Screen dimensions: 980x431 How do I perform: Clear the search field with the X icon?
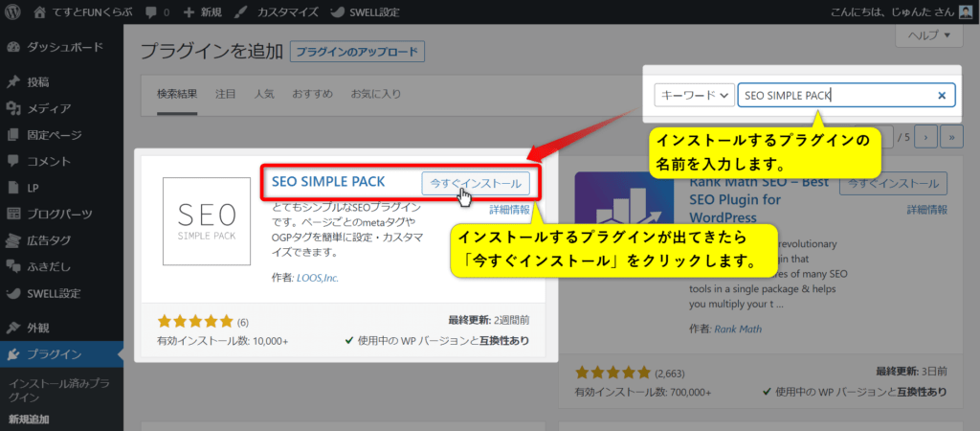coord(942,95)
